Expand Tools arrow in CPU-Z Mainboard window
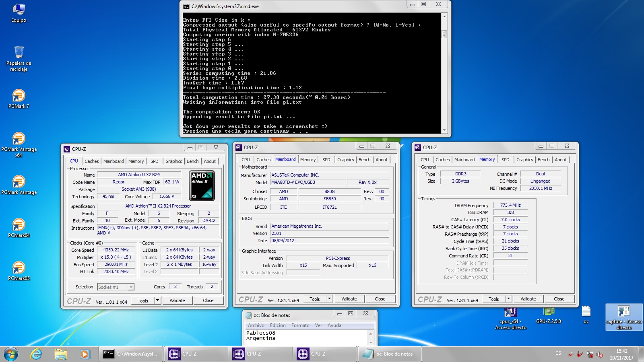 coord(329,299)
